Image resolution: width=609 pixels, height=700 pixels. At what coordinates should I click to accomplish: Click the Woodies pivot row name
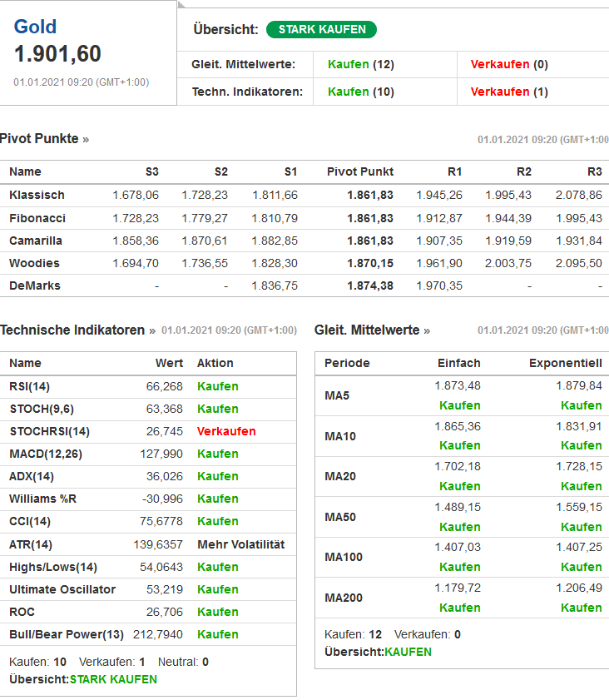point(35,263)
